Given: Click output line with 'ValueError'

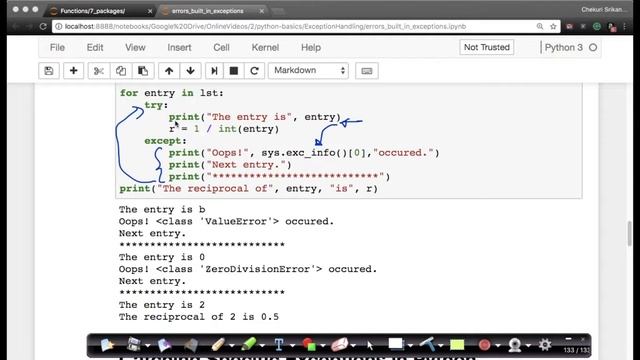Looking at the screenshot, I should 226,221.
